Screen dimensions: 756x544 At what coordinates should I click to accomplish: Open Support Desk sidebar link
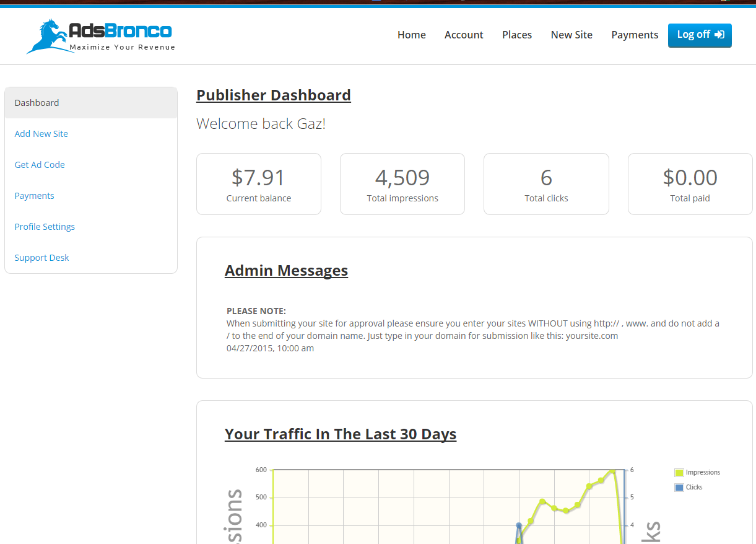[x=42, y=258]
